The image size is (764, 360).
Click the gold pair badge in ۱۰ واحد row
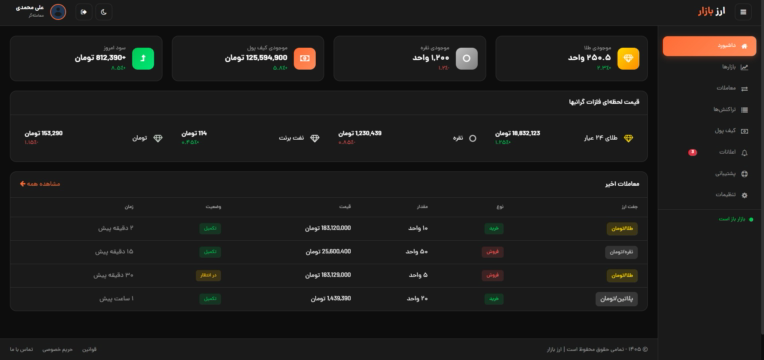pyautogui.click(x=622, y=229)
